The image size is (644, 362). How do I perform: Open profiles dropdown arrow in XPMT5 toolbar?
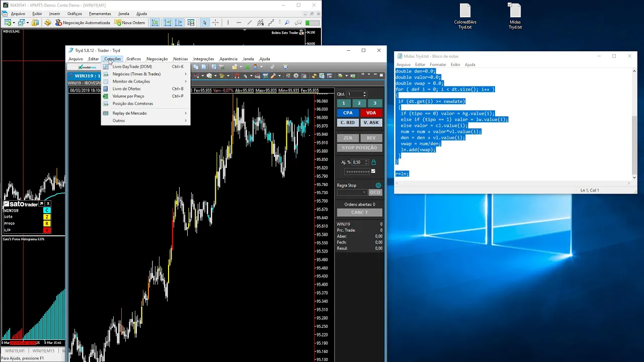tap(28, 23)
